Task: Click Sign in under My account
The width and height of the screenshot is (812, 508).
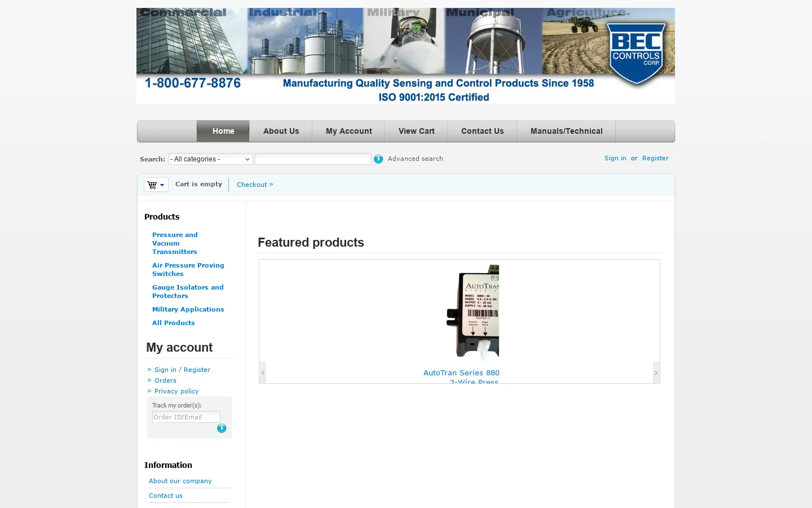Action: click(x=165, y=370)
